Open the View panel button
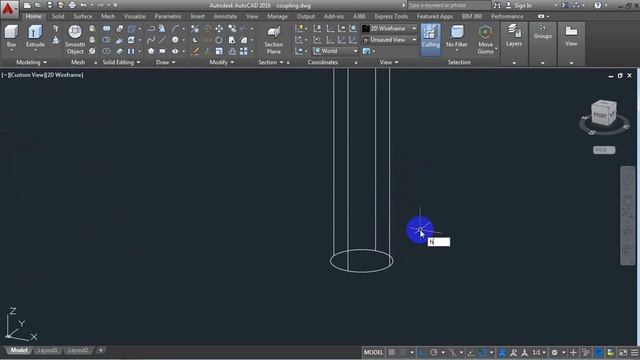The width and height of the screenshot is (640, 360). [571, 36]
